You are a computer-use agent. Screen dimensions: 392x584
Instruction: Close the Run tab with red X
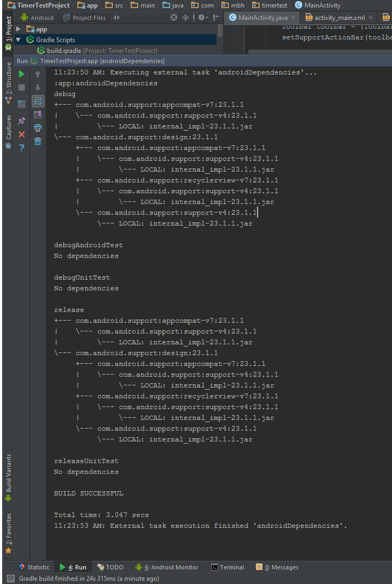22,134
